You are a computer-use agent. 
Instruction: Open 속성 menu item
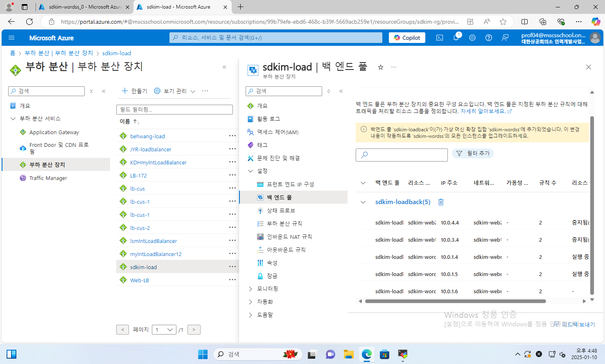point(272,263)
